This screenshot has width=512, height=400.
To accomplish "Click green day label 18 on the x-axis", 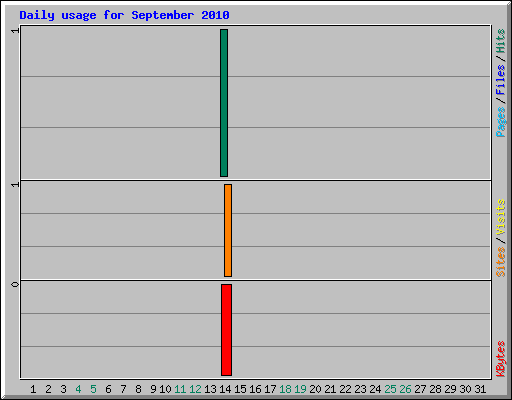I will coord(285,389).
